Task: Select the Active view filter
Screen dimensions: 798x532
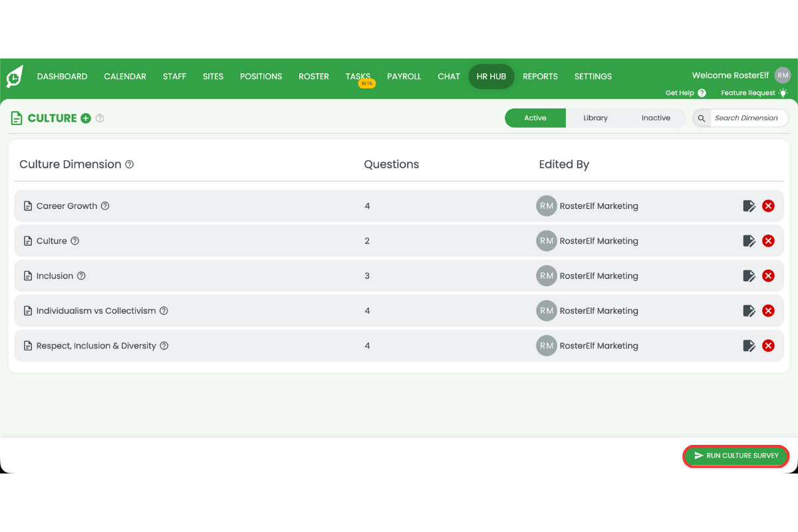Action: pos(535,118)
